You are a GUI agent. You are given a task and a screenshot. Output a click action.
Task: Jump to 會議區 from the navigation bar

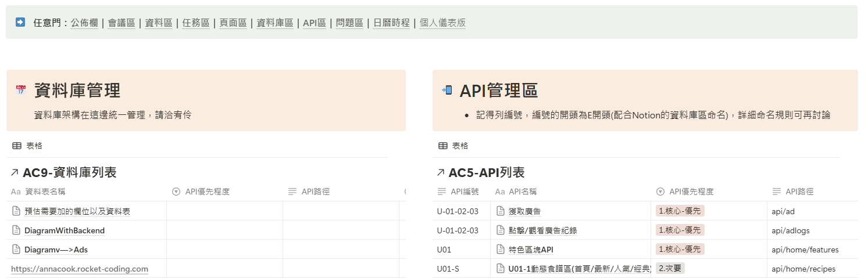point(122,23)
